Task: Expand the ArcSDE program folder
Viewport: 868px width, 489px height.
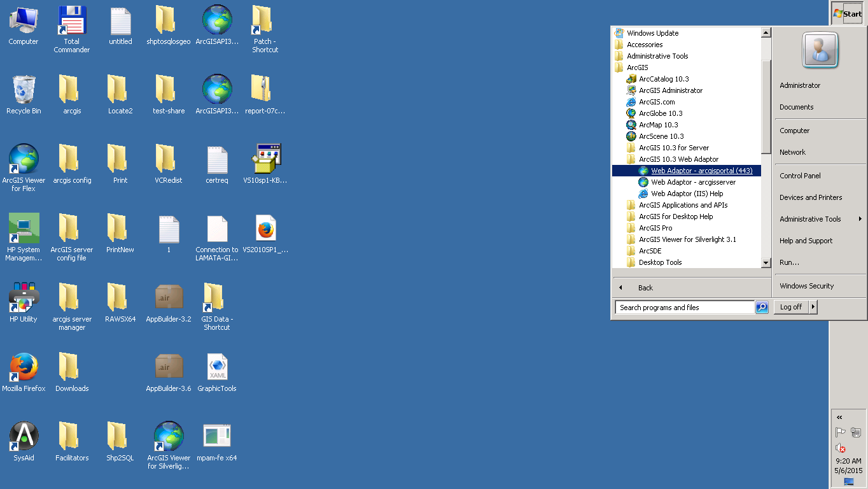Action: (650, 251)
